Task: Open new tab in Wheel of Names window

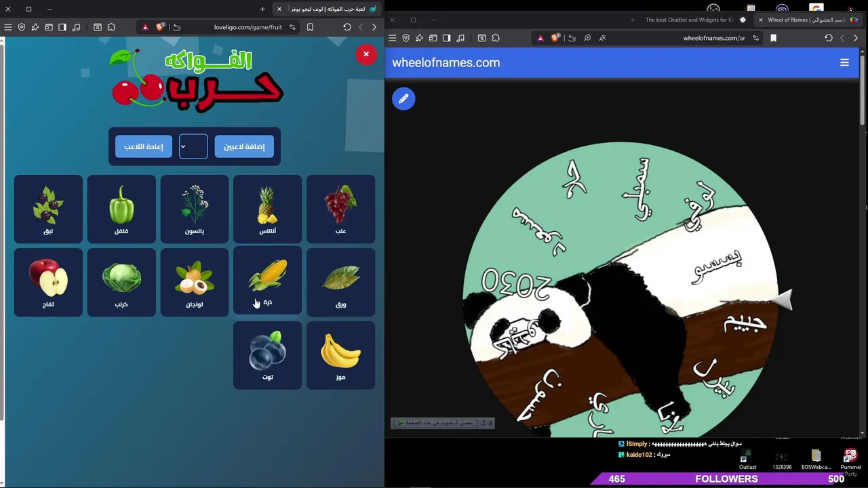Action: point(633,20)
